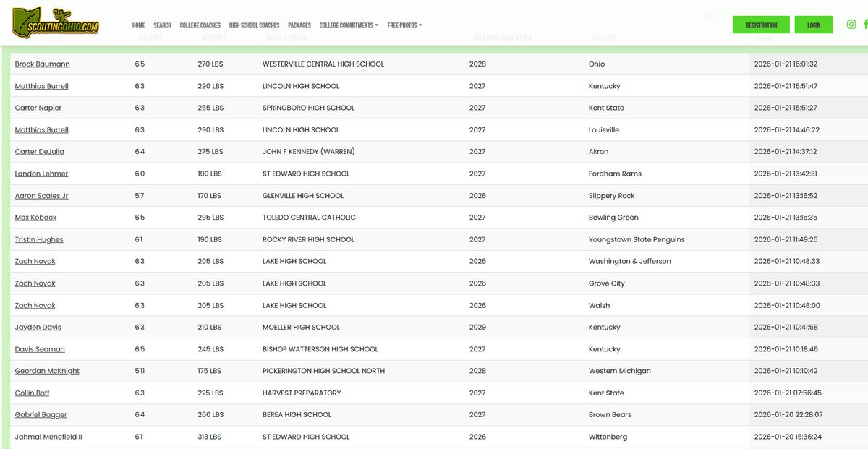
Task: Select the Berea High School cell
Action: pos(297,415)
